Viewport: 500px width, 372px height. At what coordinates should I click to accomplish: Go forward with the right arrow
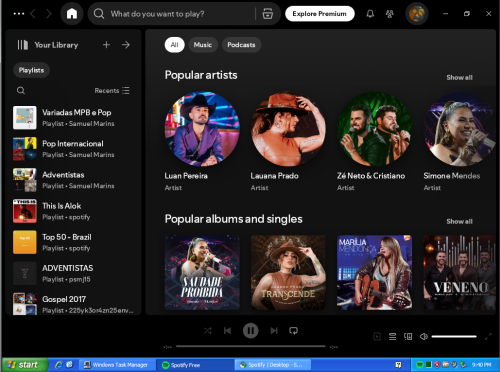point(49,14)
